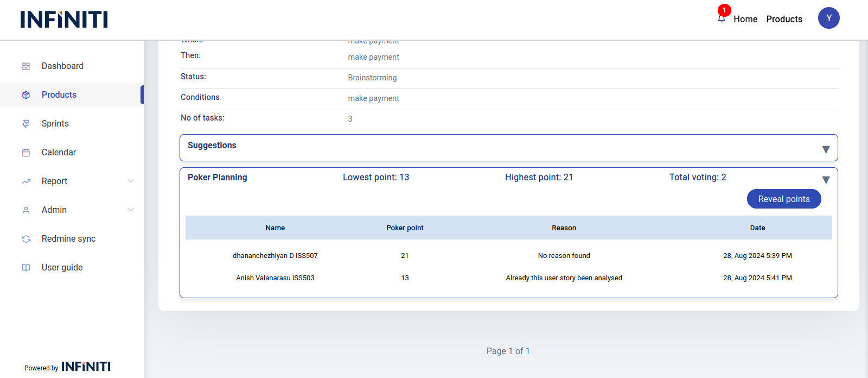Select the dhananchezhiyan D ISS507 voting row
Image resolution: width=868 pixels, height=378 pixels.
pos(508,256)
